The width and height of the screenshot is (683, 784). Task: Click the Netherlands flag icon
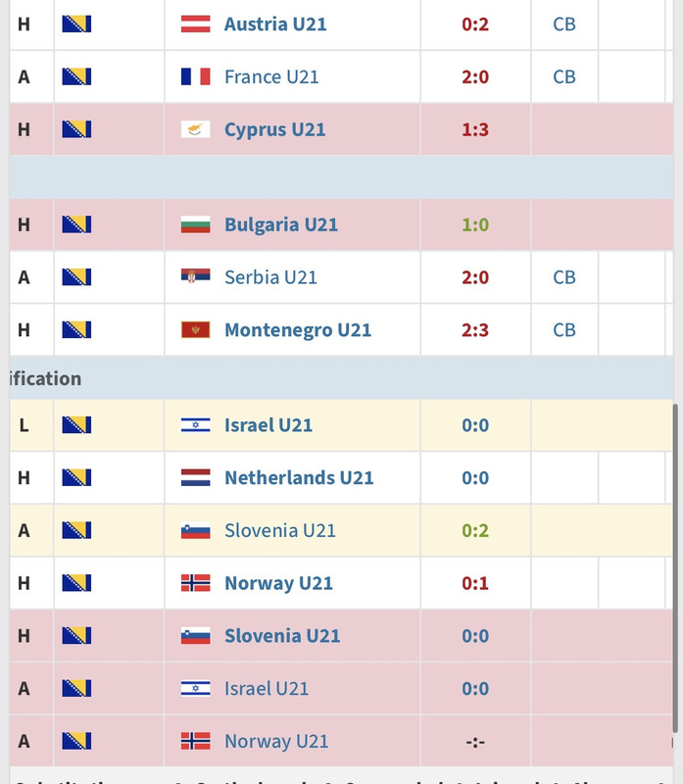(x=195, y=477)
